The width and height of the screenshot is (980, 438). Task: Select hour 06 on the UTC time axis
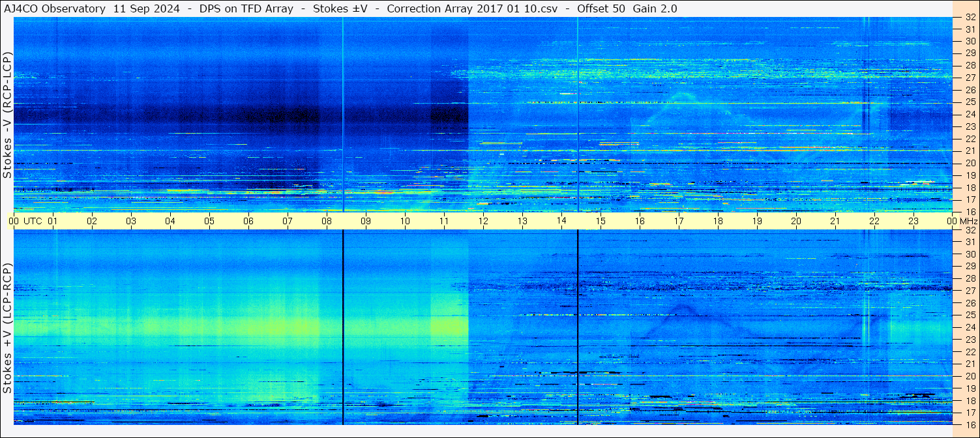click(x=248, y=221)
